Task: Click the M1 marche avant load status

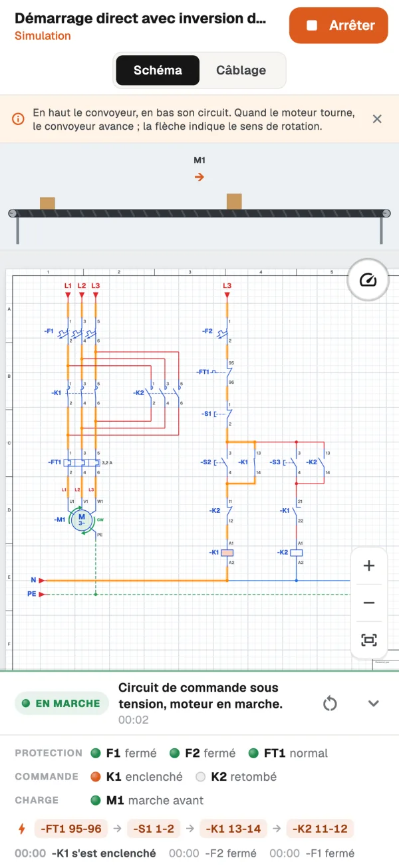Action: click(x=147, y=800)
